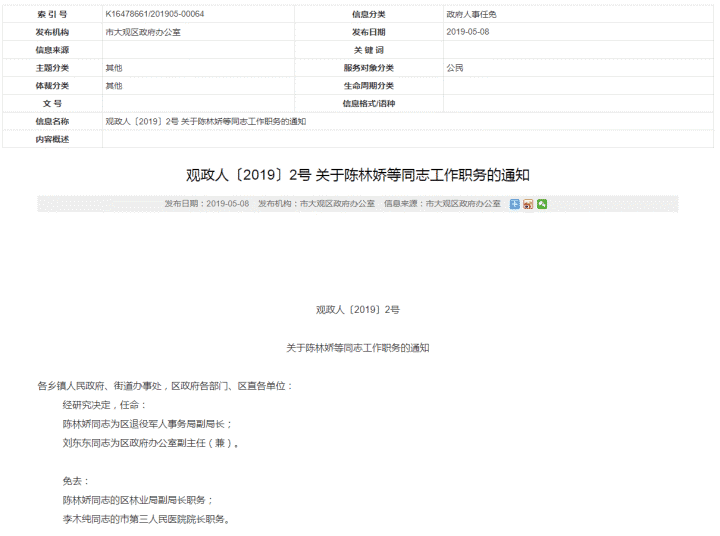Share via the blue Tencent Weibo icon

coord(514,204)
